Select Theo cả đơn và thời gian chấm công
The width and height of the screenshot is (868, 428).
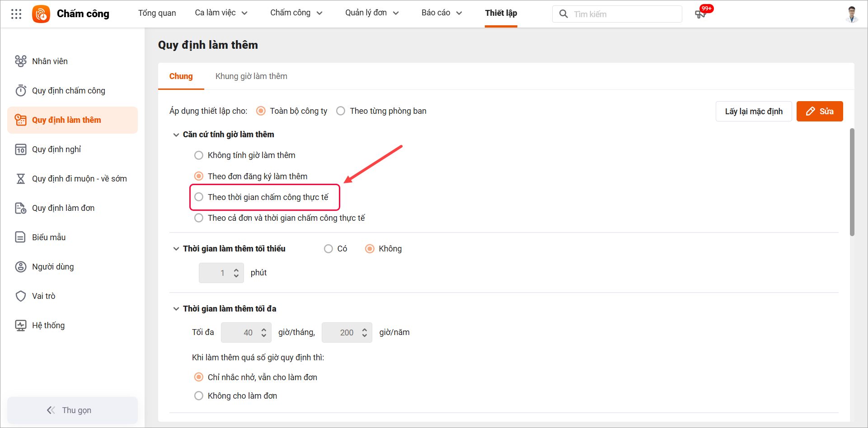pyautogui.click(x=198, y=218)
